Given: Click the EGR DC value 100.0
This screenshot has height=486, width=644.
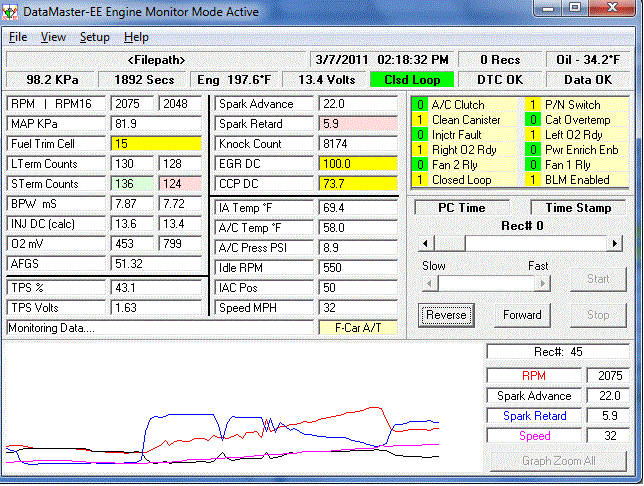Looking at the screenshot, I should 358,164.
